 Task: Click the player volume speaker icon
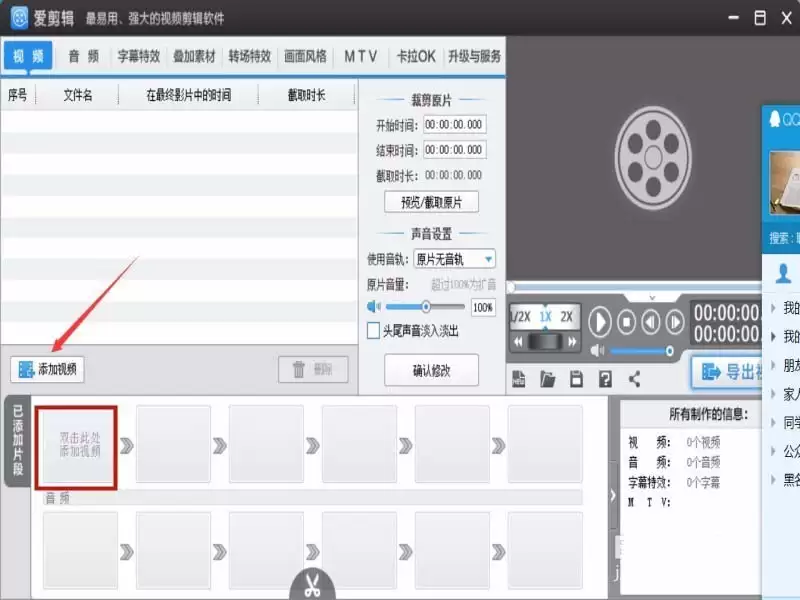point(597,351)
